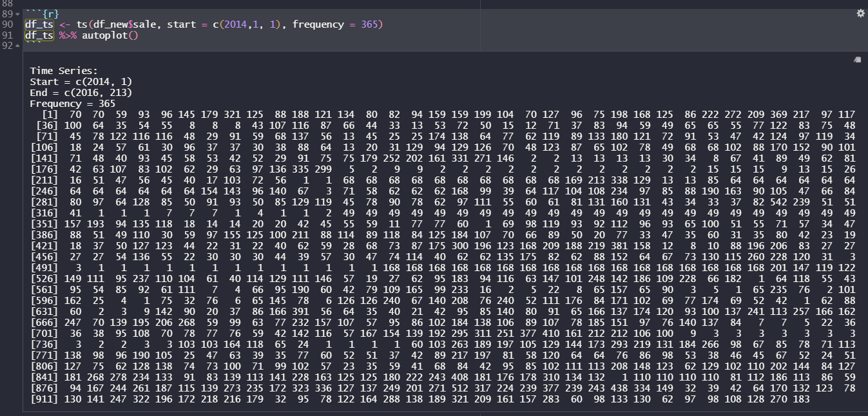Click 'frequency = 365' argument in code
Screen dimensions: 868x416
click(x=334, y=24)
